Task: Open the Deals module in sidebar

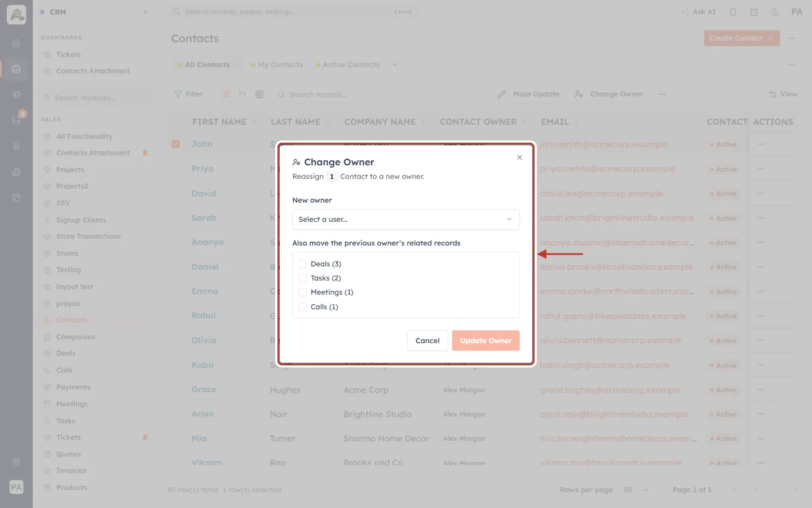Action: pyautogui.click(x=66, y=353)
